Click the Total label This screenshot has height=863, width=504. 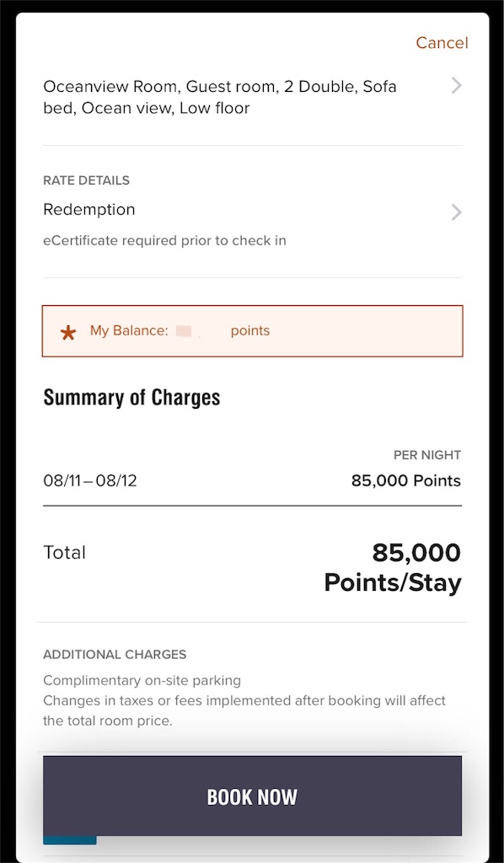(x=64, y=552)
